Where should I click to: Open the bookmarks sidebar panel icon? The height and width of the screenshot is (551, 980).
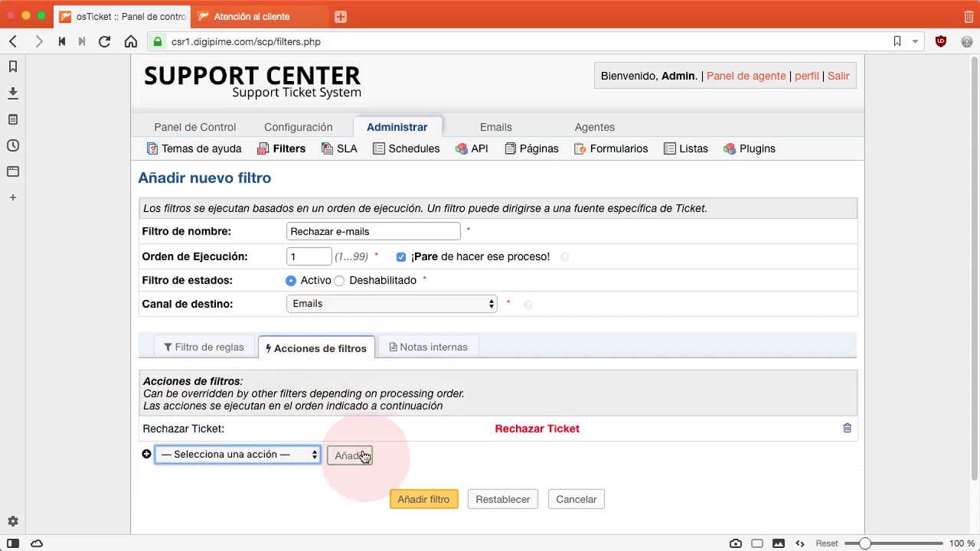coord(13,67)
